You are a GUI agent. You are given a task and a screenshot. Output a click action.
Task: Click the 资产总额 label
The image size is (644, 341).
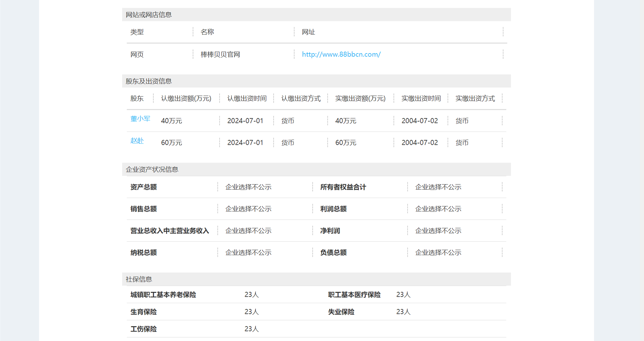(x=143, y=187)
